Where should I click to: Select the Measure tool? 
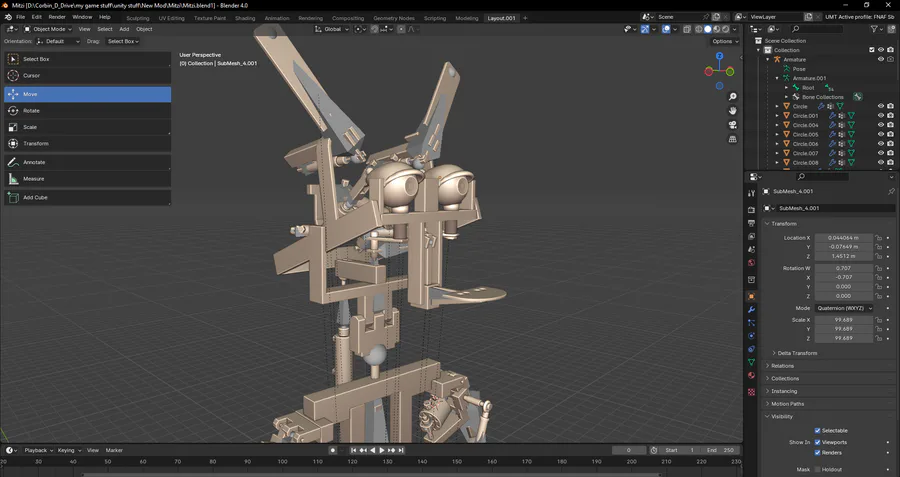tap(87, 179)
